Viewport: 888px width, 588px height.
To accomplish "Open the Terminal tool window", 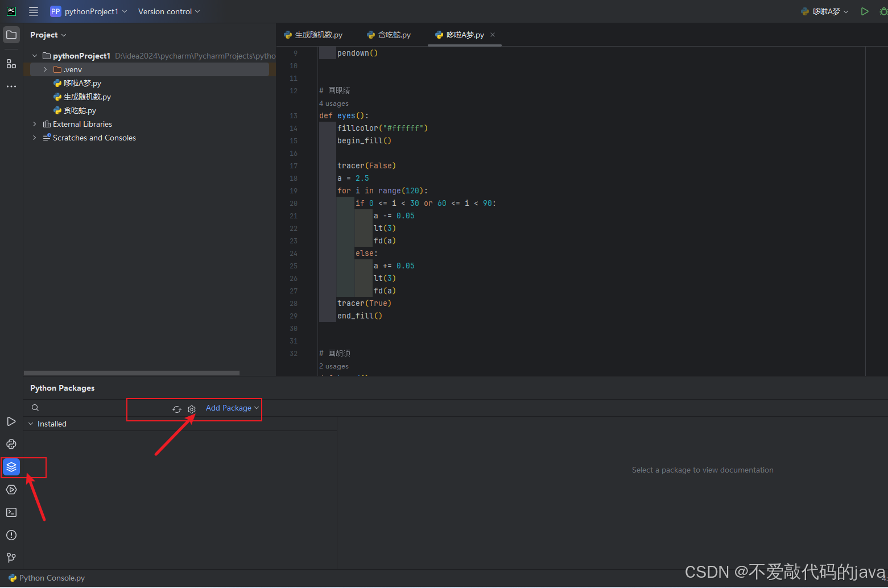I will pos(11,512).
